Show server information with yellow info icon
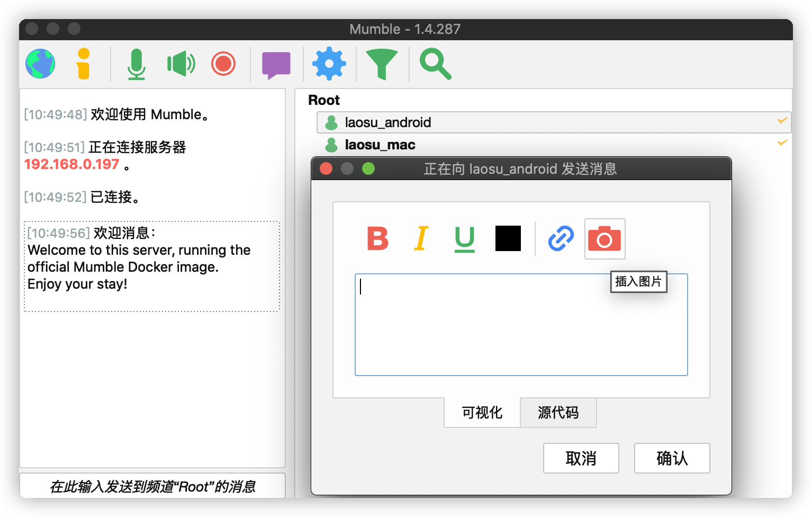Viewport: 812px width, 517px height. pos(83,64)
